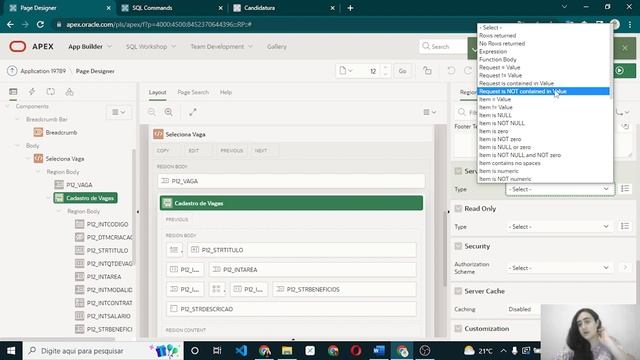
Task: Open the list icon beside Read Only Type
Action: pos(625,226)
